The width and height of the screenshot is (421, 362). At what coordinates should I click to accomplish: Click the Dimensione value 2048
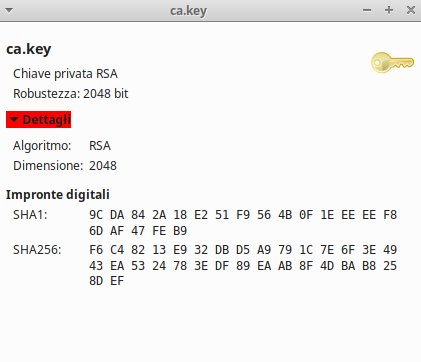pos(103,166)
